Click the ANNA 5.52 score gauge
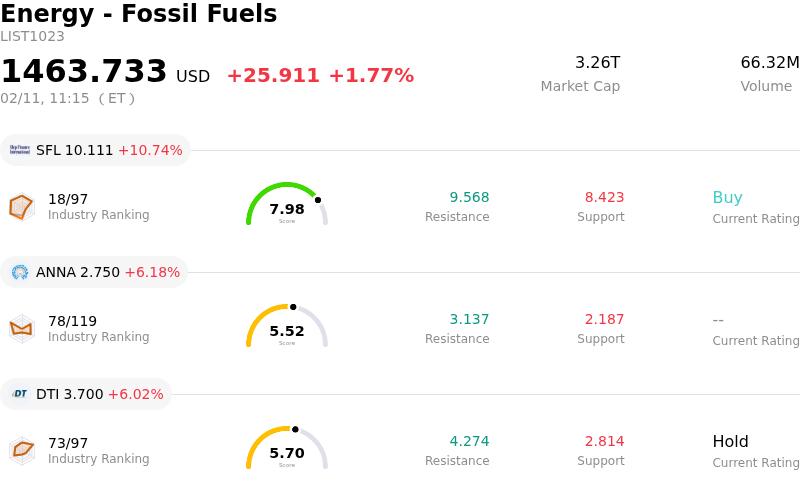Image resolution: width=800 pixels, height=488 pixels. (x=287, y=327)
